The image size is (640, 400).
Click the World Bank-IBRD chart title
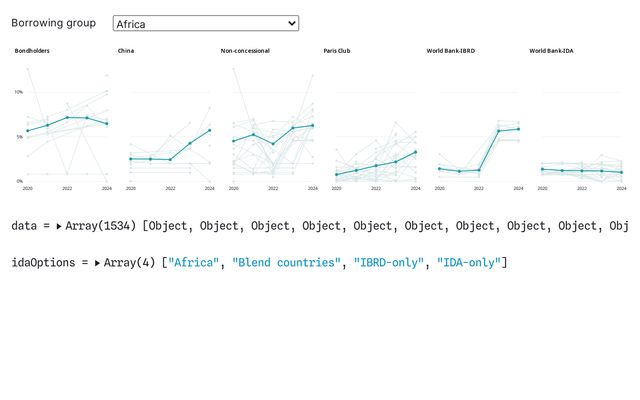coord(451,51)
